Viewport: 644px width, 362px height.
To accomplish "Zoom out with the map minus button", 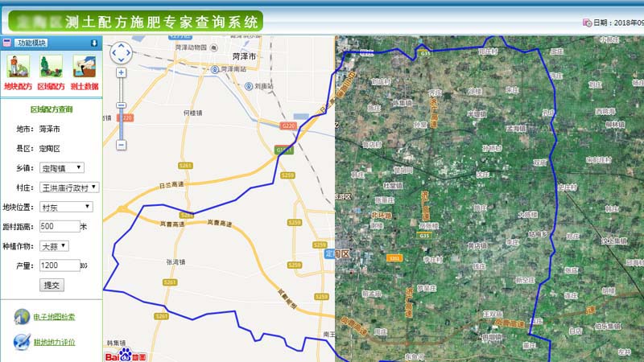I will click(x=121, y=145).
